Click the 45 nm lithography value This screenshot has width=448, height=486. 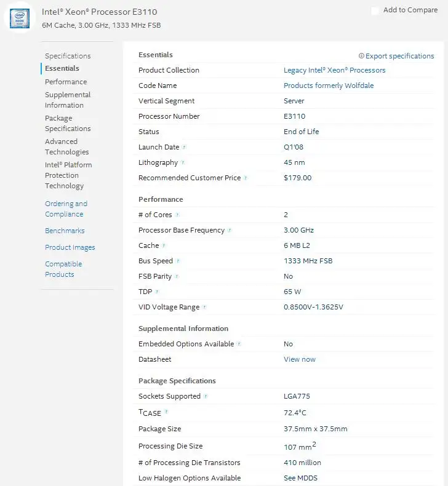294,162
